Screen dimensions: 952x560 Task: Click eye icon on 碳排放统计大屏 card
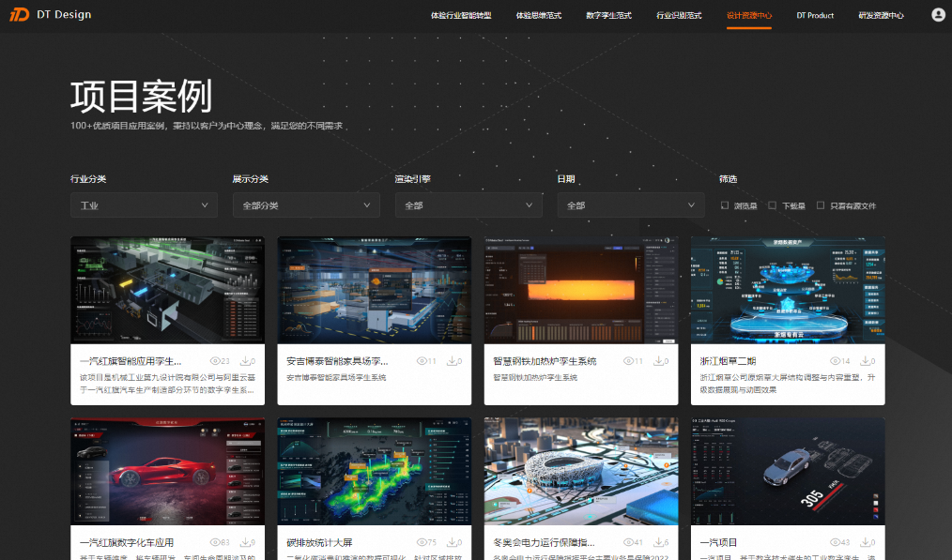422,543
